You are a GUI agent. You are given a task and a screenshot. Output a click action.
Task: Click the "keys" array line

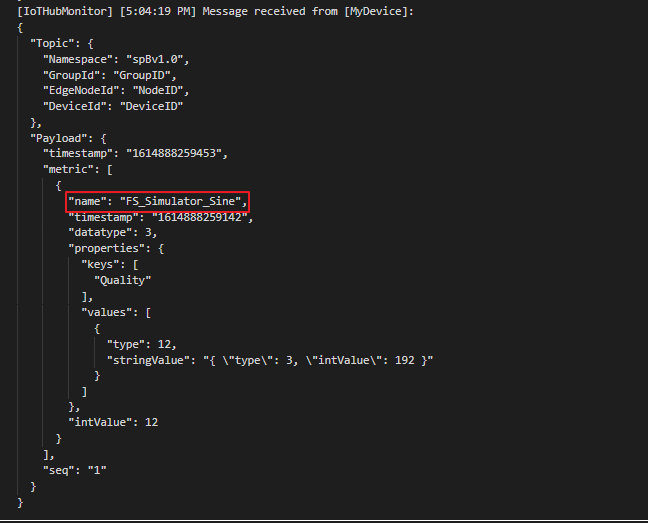tap(110, 264)
